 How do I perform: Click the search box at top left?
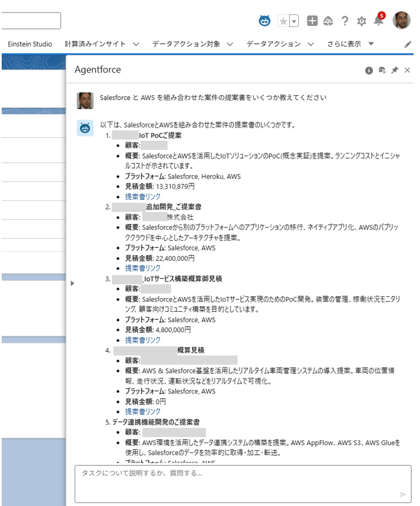(x=31, y=21)
